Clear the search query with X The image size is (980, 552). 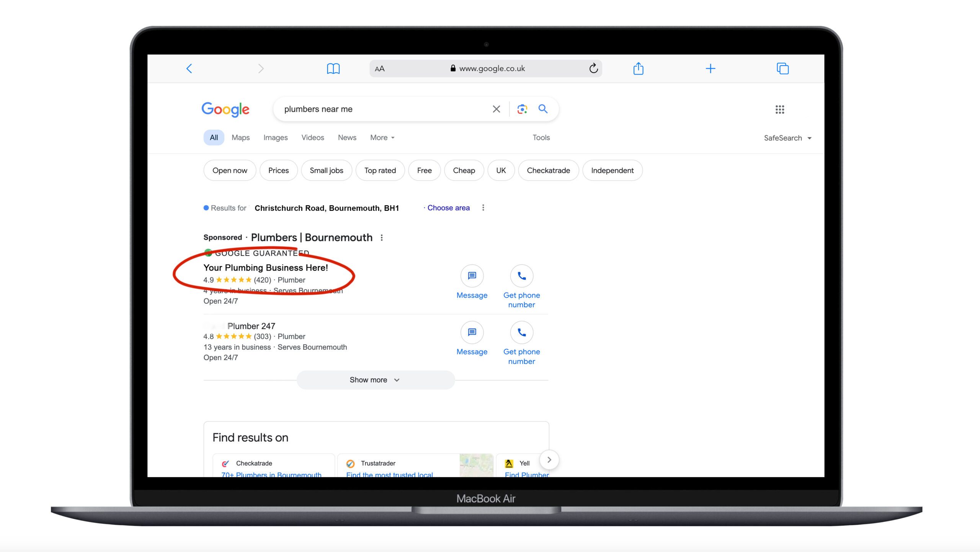click(497, 109)
